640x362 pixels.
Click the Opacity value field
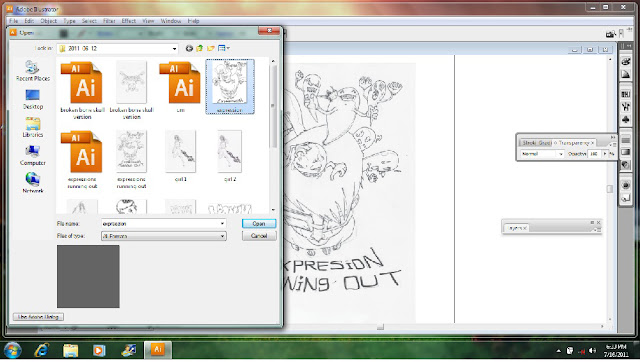(x=595, y=154)
